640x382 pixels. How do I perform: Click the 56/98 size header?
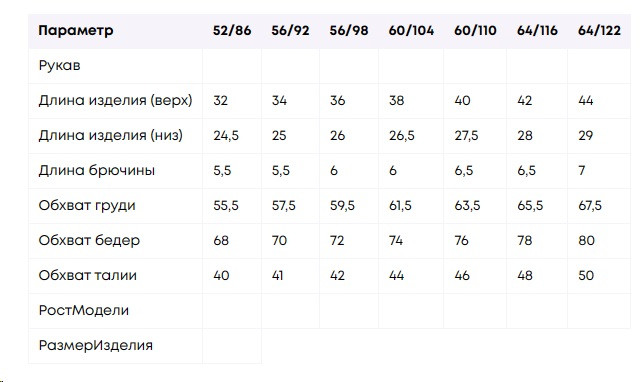click(x=349, y=31)
